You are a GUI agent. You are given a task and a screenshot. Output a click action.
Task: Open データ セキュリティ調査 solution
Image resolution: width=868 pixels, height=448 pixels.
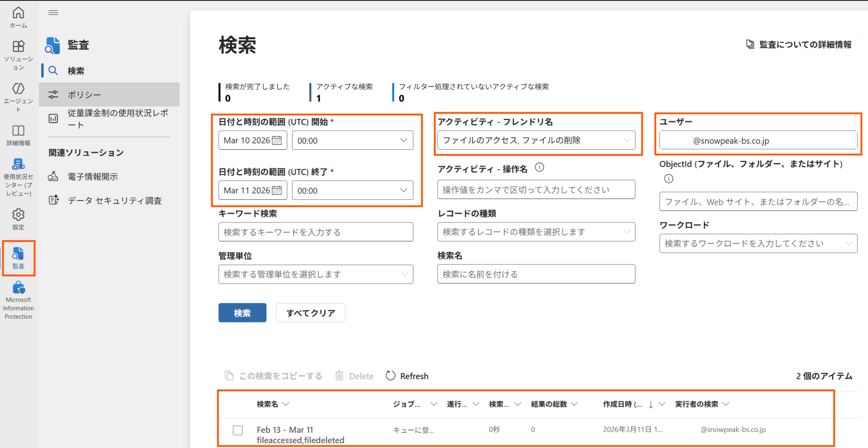pos(115,200)
